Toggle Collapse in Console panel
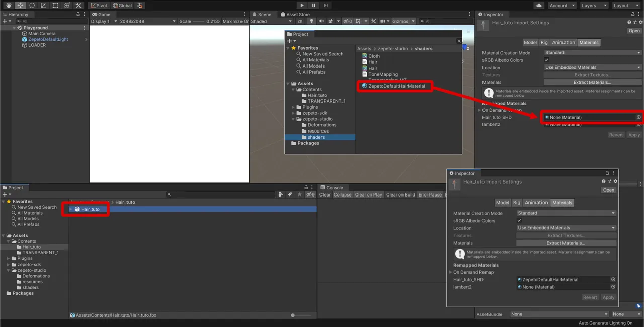This screenshot has height=327, width=644. point(342,195)
